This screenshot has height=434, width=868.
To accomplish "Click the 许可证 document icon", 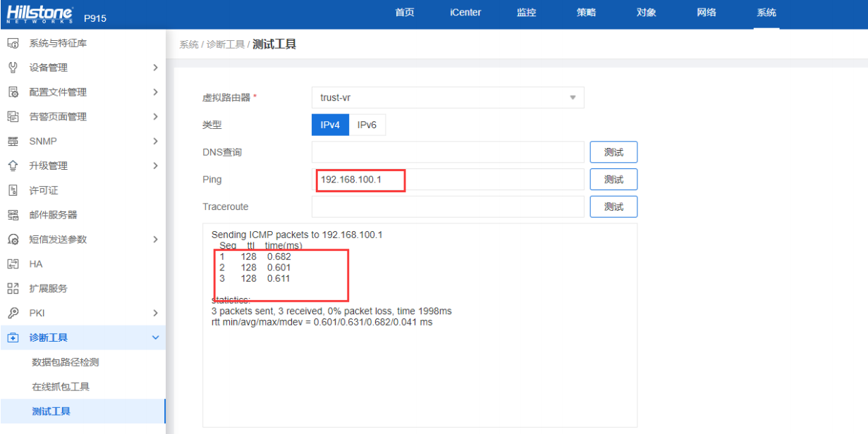I will (13, 190).
